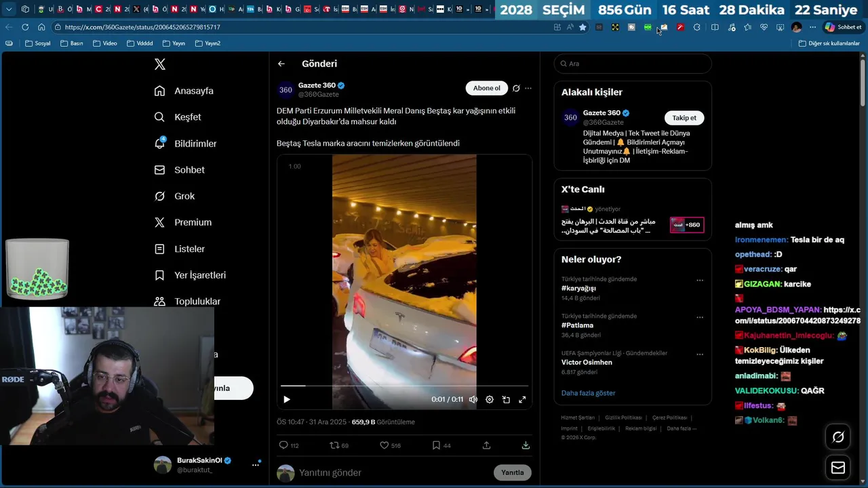Open the link in APOYA_BDSM_YAPAN chat message
This screenshot has height=488, width=868.
(798, 315)
